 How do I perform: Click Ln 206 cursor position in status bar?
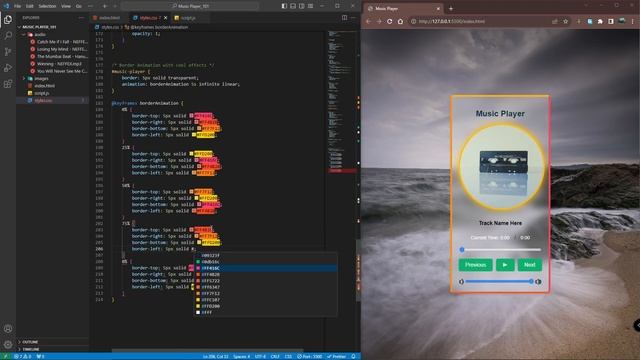pyautogui.click(x=216, y=356)
